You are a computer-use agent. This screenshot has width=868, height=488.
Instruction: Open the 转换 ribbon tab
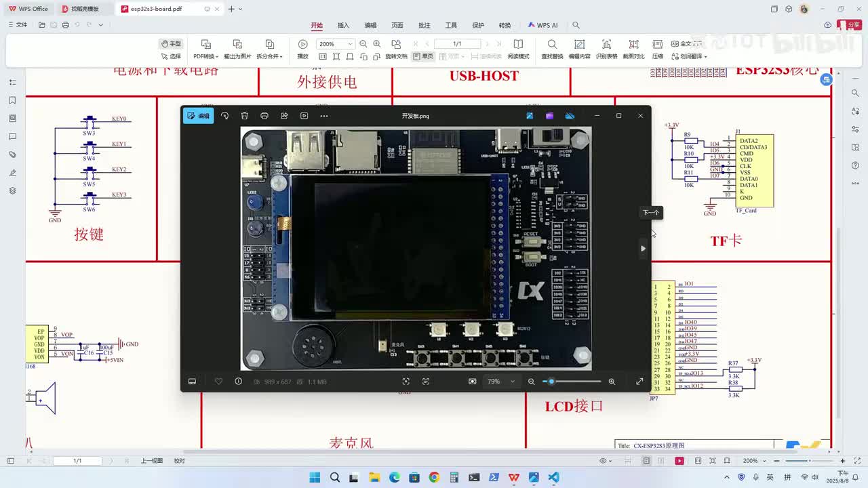tap(505, 25)
